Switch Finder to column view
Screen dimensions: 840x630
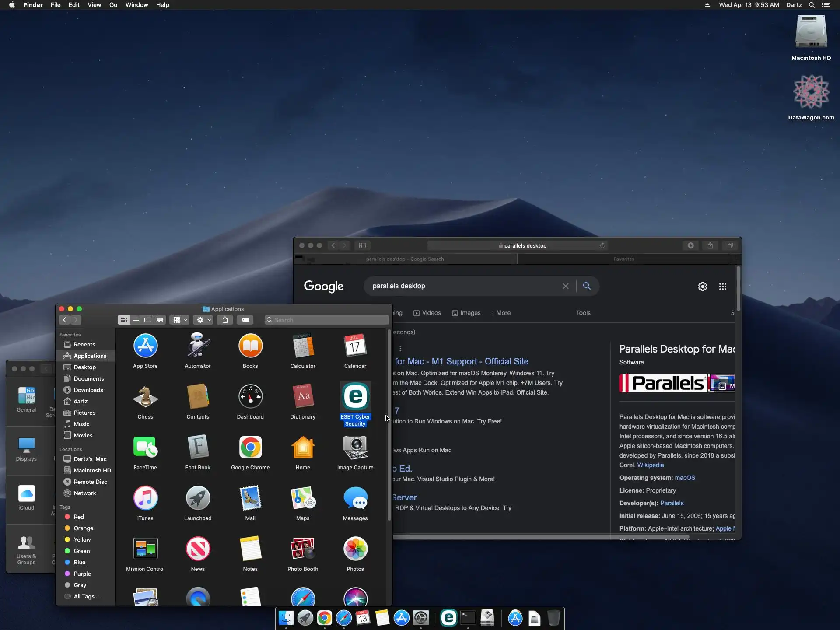pos(148,320)
